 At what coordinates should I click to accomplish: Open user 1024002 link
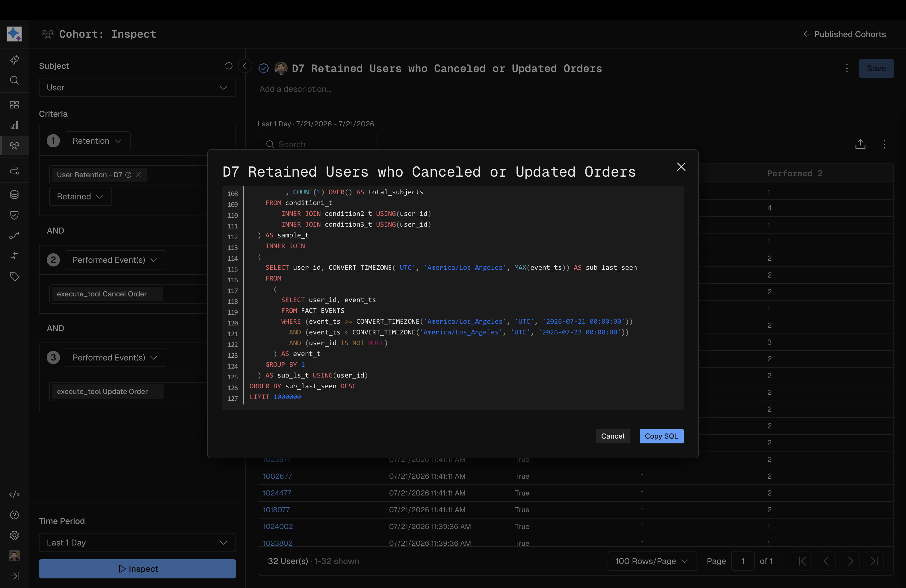point(278,526)
